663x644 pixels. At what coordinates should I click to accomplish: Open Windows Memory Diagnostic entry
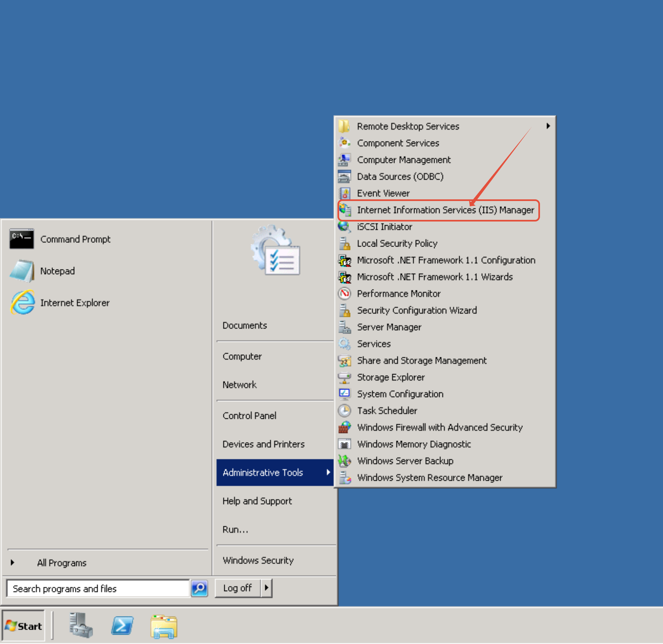tap(445, 444)
